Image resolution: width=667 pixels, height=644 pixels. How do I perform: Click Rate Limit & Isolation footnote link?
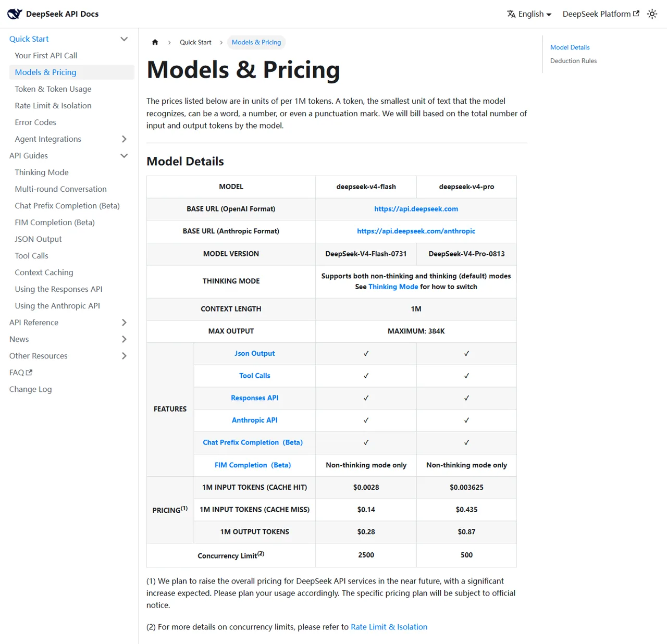point(389,627)
